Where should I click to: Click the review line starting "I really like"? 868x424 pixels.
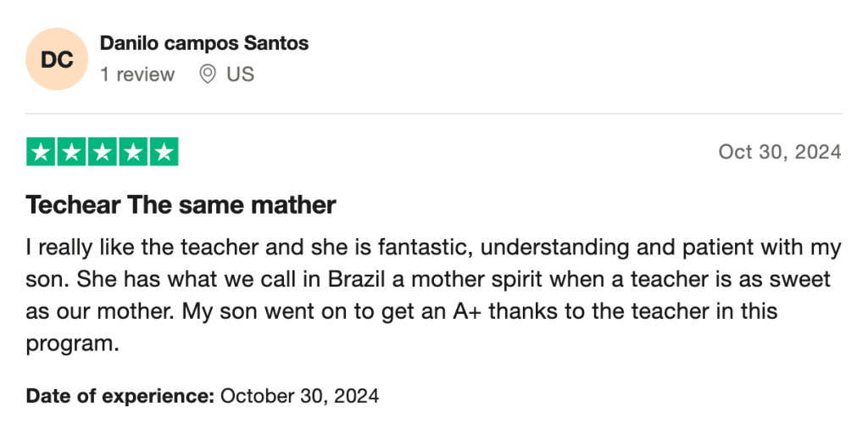[x=433, y=248]
